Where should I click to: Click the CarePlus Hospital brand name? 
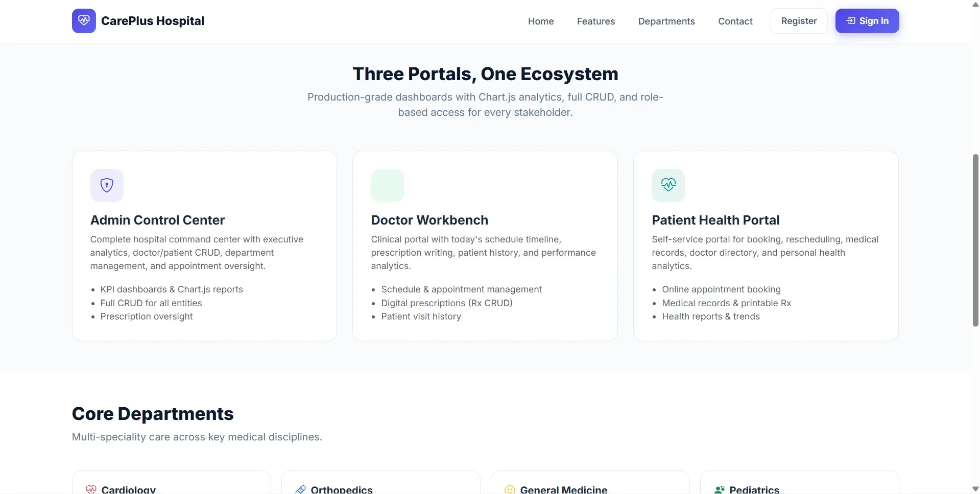pos(153,21)
